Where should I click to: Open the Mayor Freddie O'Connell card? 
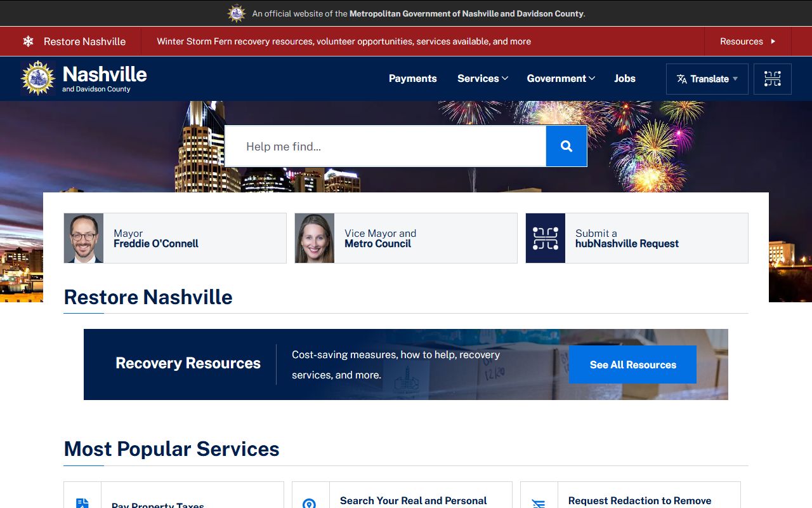click(175, 238)
